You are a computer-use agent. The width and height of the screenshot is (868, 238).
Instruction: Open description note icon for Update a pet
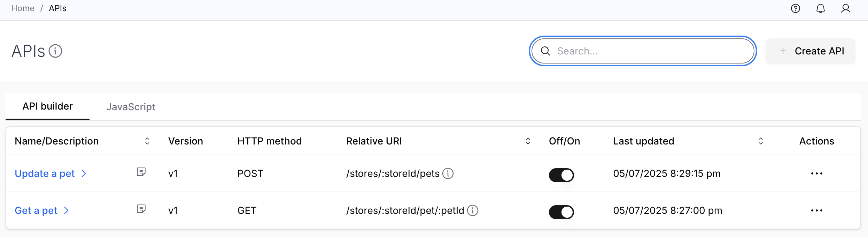tap(141, 172)
